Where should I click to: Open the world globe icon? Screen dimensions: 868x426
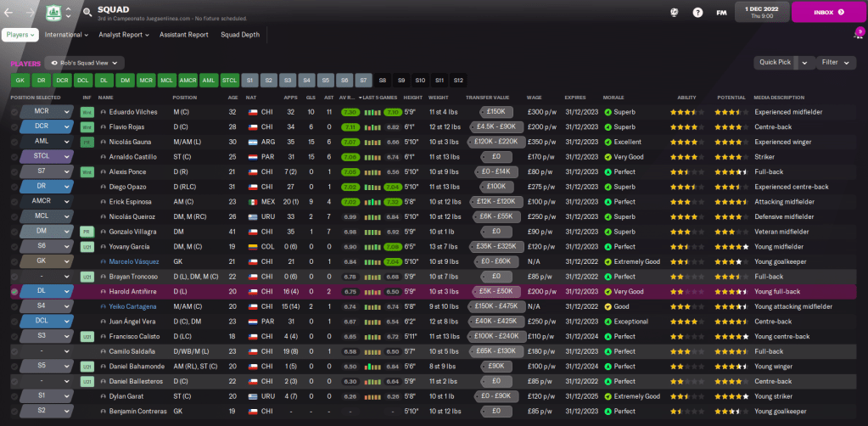[x=673, y=13]
